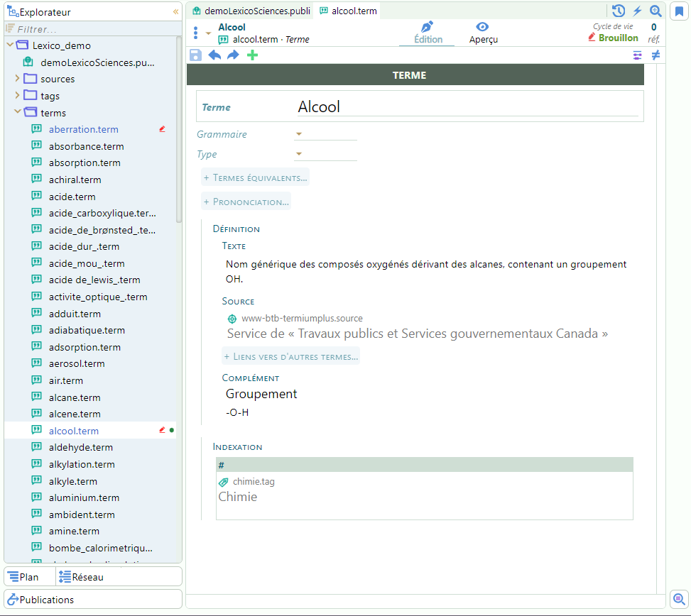Click the icon of acide.term

[37, 196]
